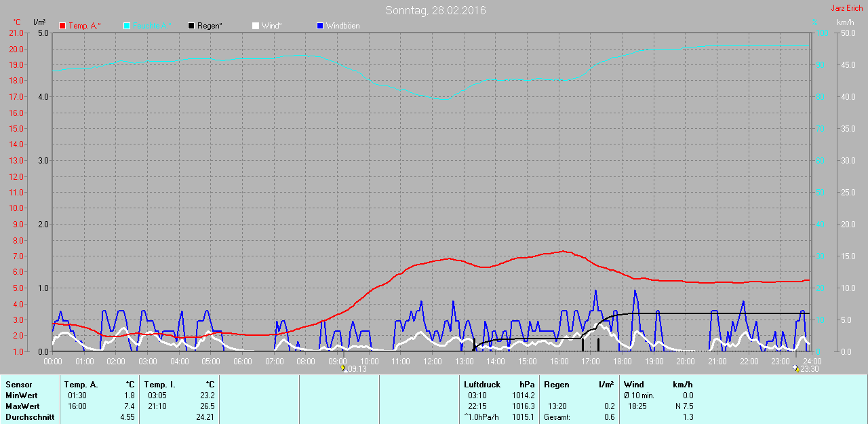Click the Luftdruck minimum time '03:10'
868x424 pixels.
coord(477,396)
